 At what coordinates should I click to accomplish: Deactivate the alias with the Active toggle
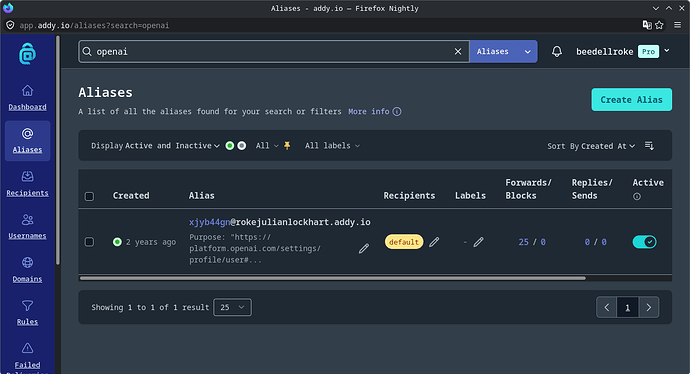[x=644, y=242]
